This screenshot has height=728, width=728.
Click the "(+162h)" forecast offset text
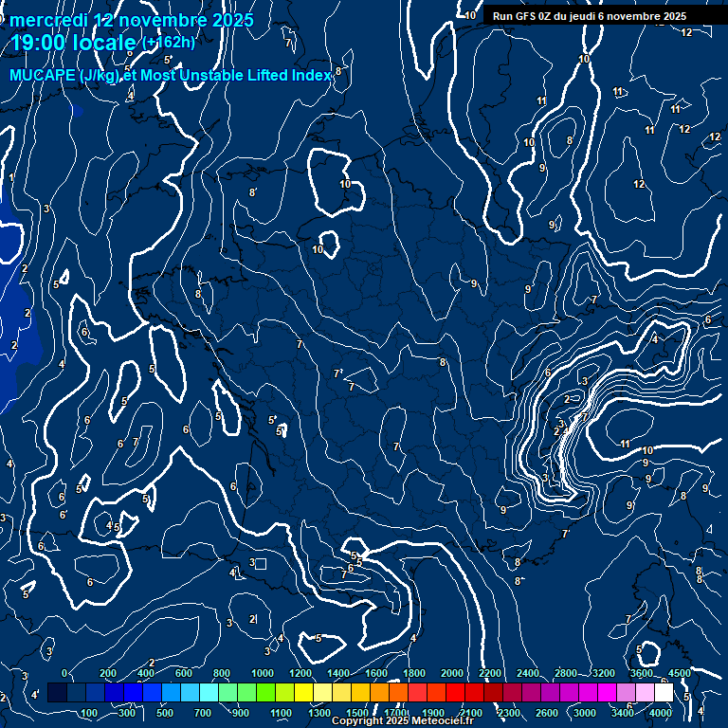[168, 43]
